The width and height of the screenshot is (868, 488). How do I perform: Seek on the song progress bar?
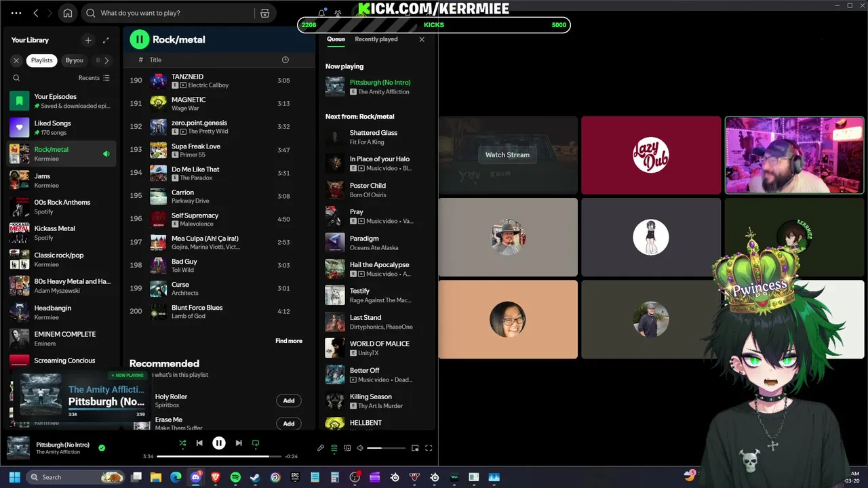[219, 456]
